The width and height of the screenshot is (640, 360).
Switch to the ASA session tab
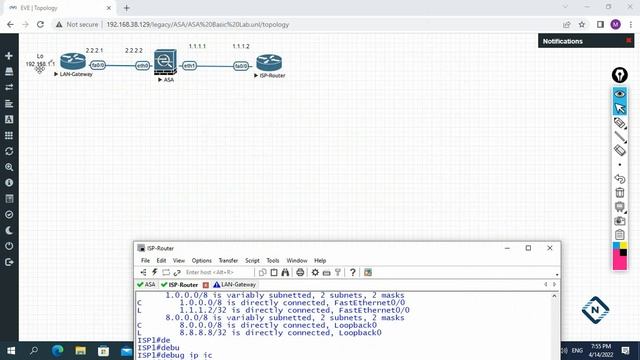[146, 284]
